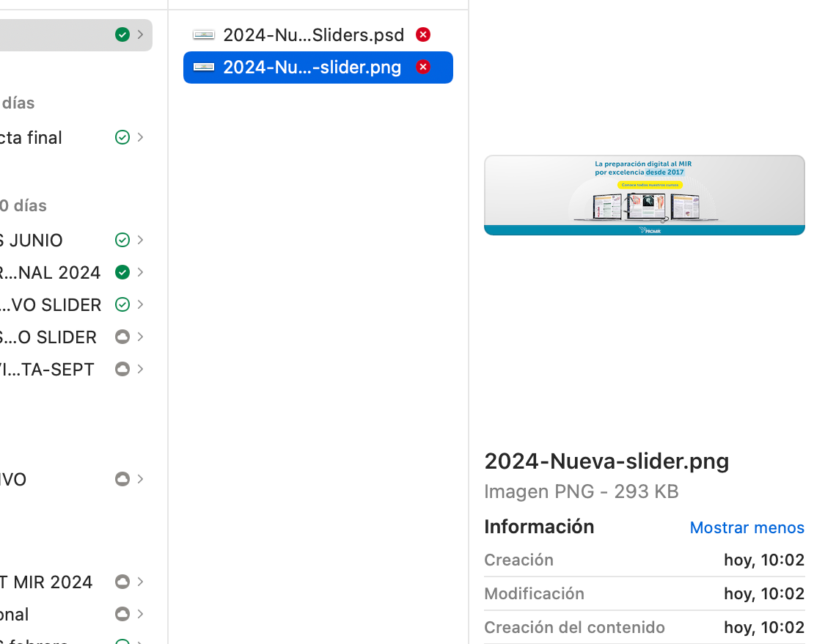This screenshot has height=644, width=814.
Task: Expand the highlighted folder chevron at top
Action: [140, 34]
